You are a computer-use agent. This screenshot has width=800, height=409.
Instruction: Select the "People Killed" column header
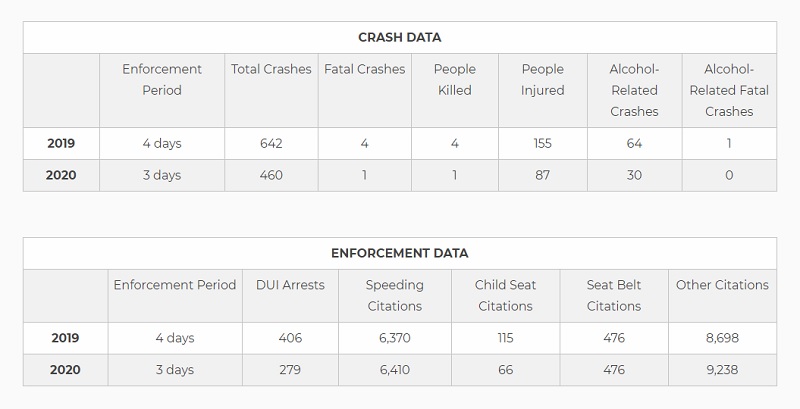point(454,80)
